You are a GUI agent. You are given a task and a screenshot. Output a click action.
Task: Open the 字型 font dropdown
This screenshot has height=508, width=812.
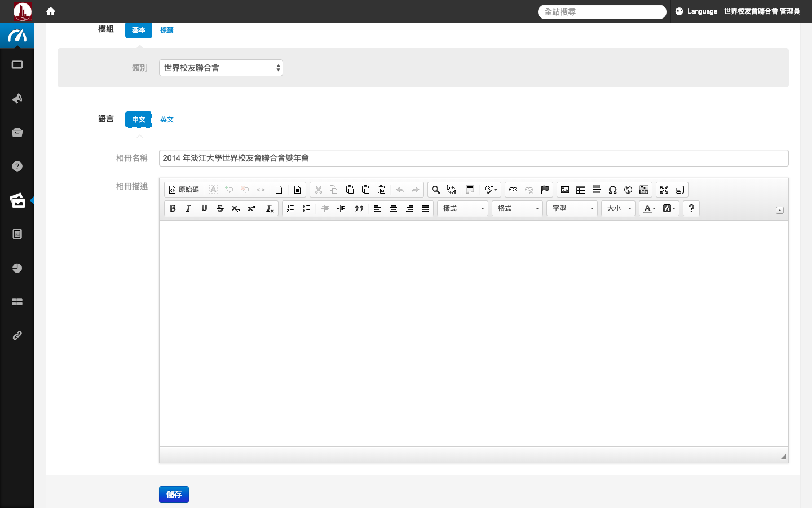pyautogui.click(x=572, y=208)
